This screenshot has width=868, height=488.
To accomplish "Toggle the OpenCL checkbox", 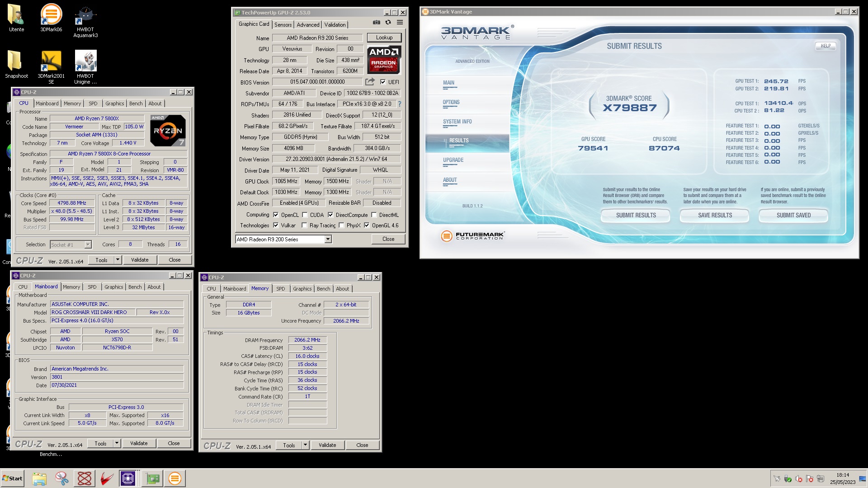I will pos(276,215).
